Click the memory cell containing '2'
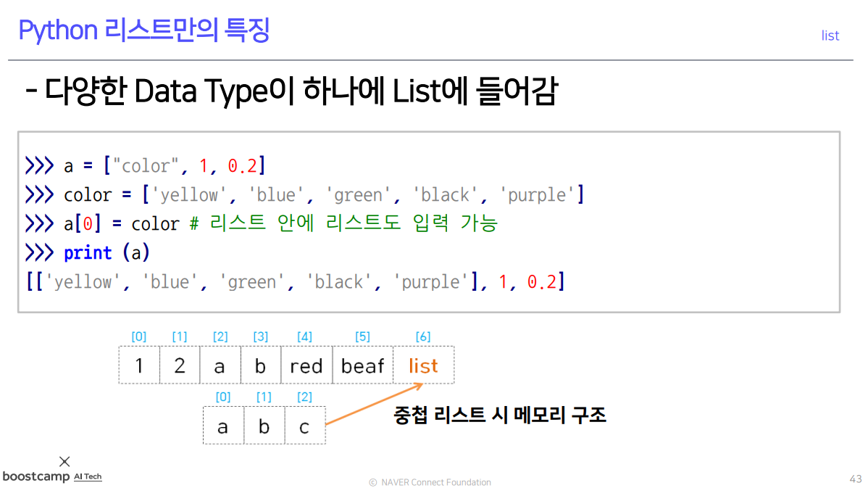The width and height of the screenshot is (868, 488). [x=180, y=365]
